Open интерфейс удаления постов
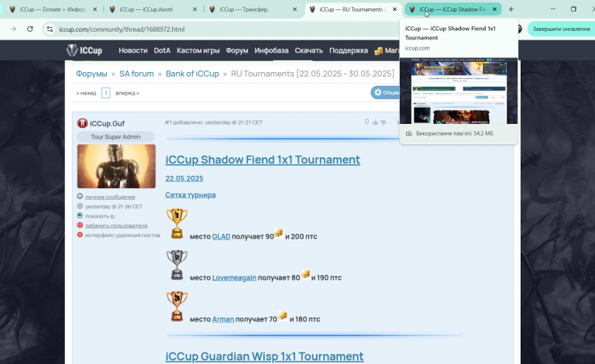Viewport: 595px width, 364px height. 122,235
